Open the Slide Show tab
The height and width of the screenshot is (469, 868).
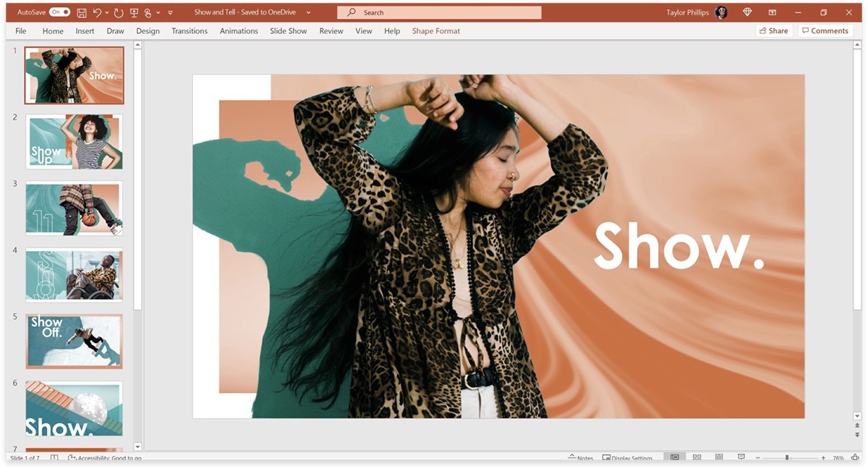288,31
